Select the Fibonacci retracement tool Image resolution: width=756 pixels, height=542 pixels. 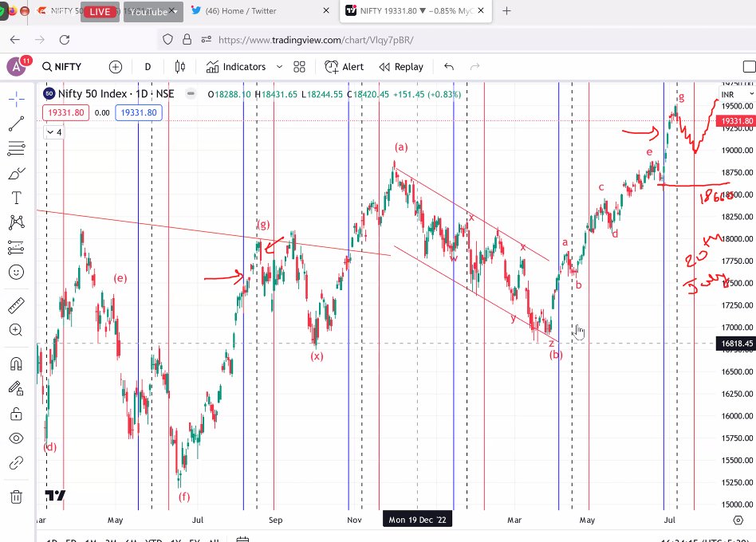16,148
